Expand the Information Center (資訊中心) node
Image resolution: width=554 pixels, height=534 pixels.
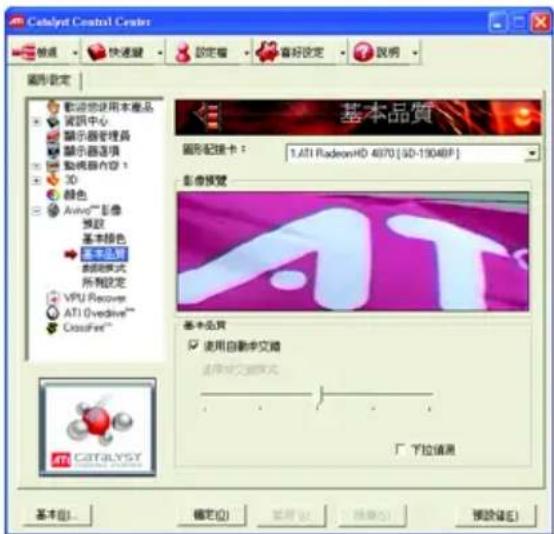[x=36, y=122]
